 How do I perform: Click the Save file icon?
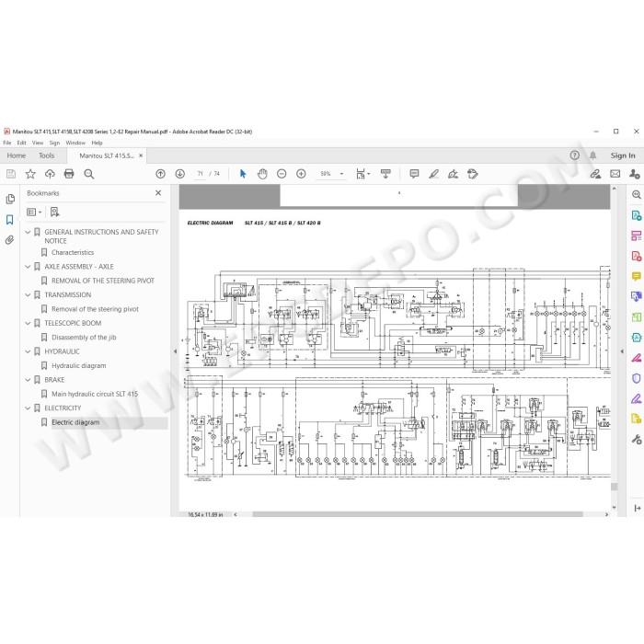click(11, 174)
